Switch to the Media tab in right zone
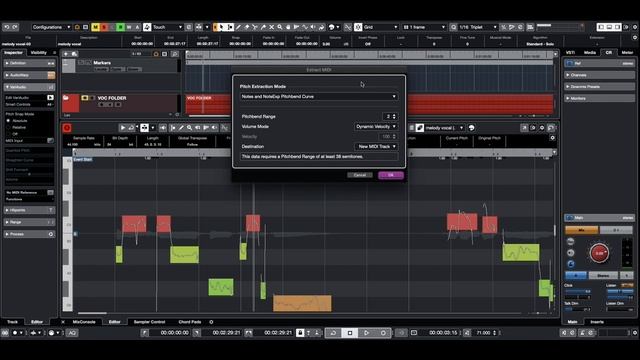 pos(589,53)
